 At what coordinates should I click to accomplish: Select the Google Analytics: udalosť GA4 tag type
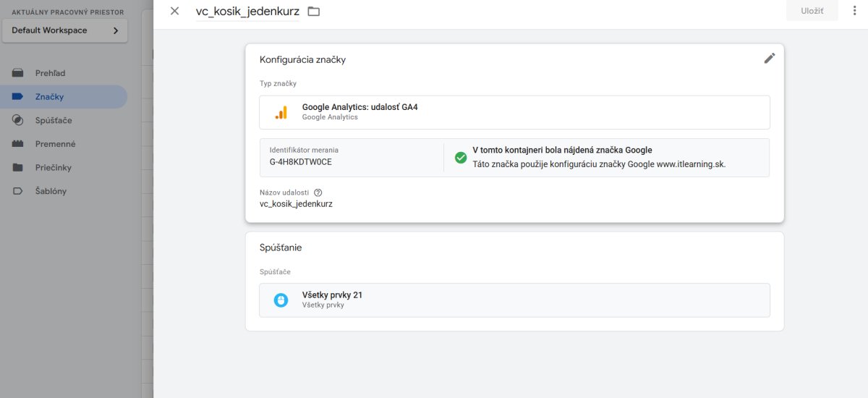(514, 112)
